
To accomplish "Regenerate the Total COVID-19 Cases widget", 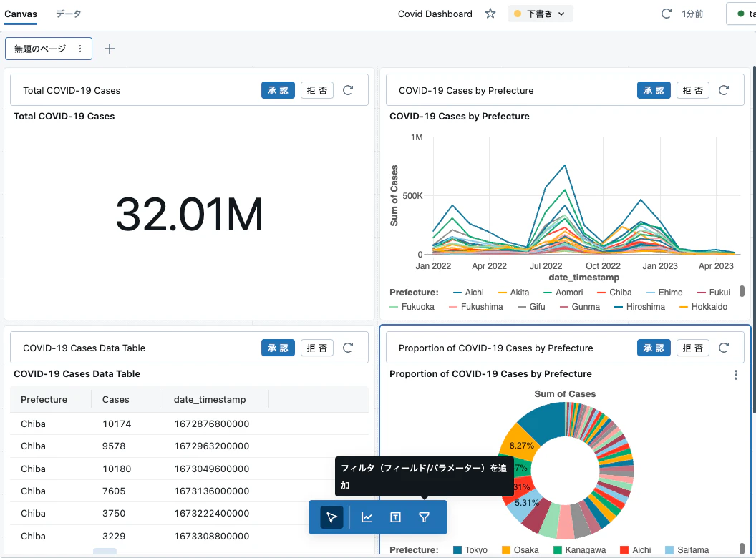I will (x=348, y=90).
